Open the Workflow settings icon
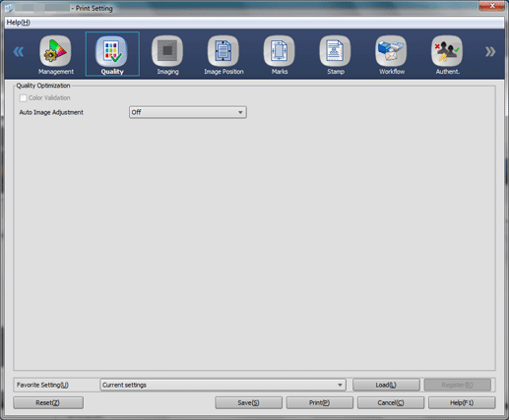This screenshot has width=509, height=420. (x=391, y=51)
